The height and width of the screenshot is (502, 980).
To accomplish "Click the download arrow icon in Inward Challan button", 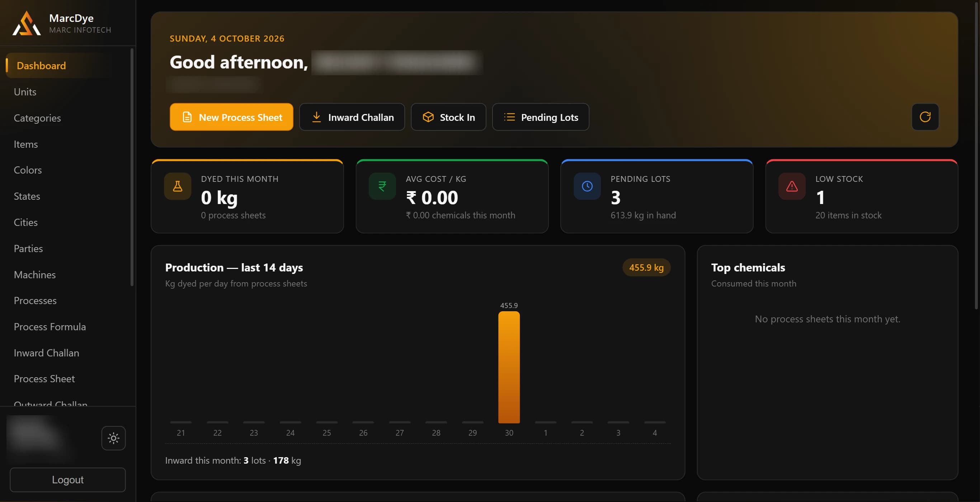I will click(x=316, y=117).
